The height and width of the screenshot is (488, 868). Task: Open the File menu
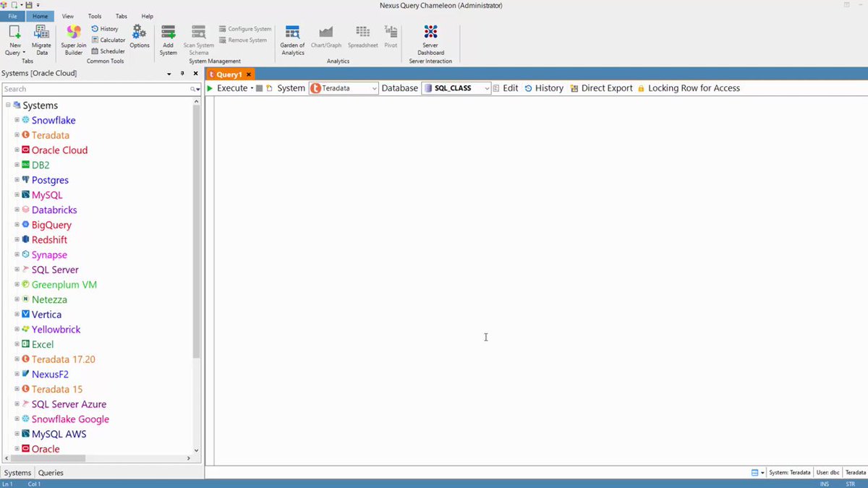tap(12, 16)
